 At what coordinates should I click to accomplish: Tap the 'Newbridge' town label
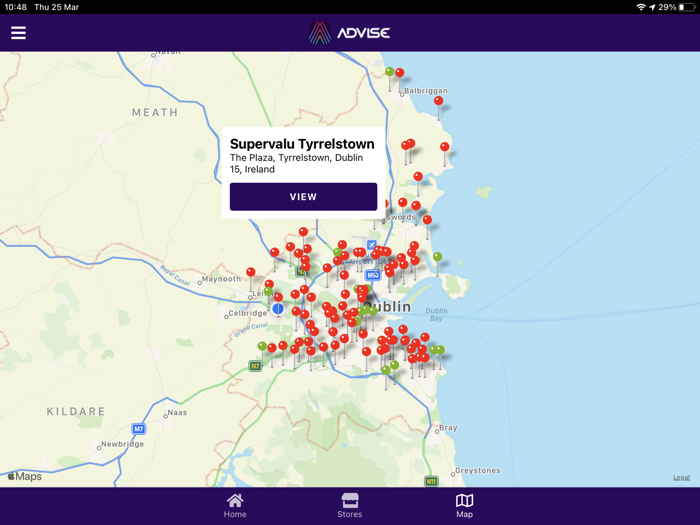[x=123, y=444]
